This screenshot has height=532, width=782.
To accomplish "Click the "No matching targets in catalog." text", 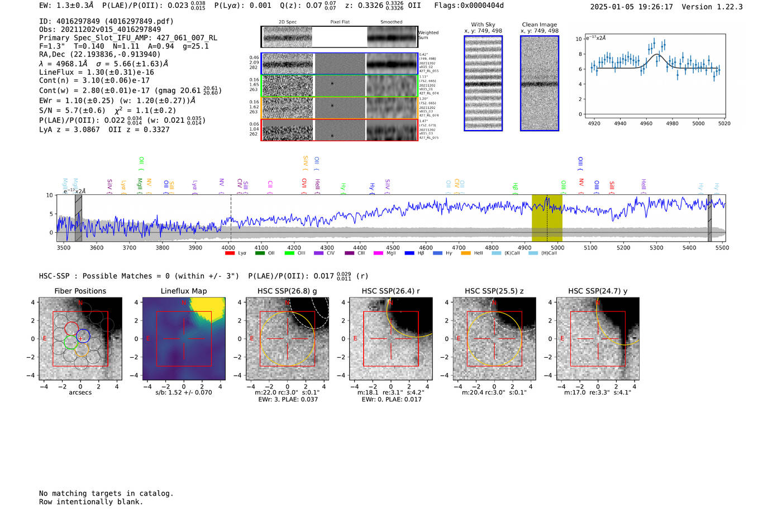I will 106,493.
